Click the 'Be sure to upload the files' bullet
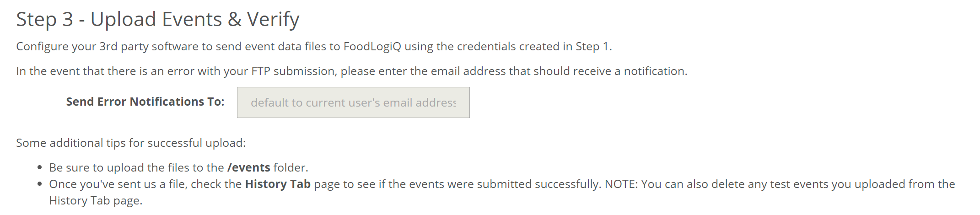The height and width of the screenshot is (215, 980). 179,167
